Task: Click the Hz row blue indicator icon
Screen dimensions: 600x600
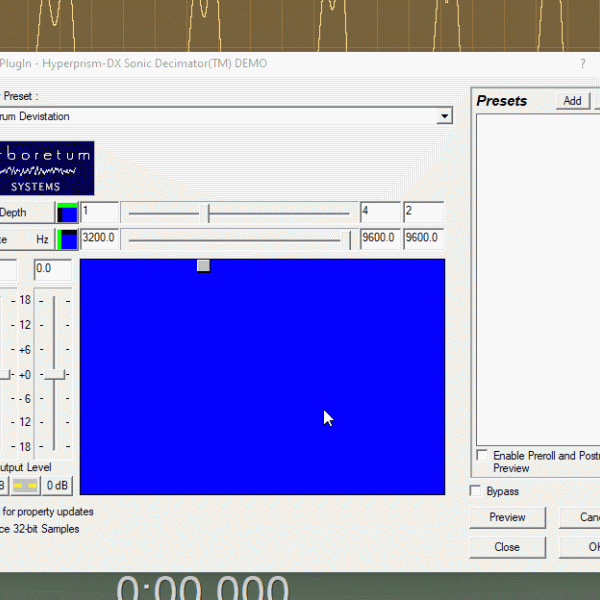Action: click(x=67, y=240)
